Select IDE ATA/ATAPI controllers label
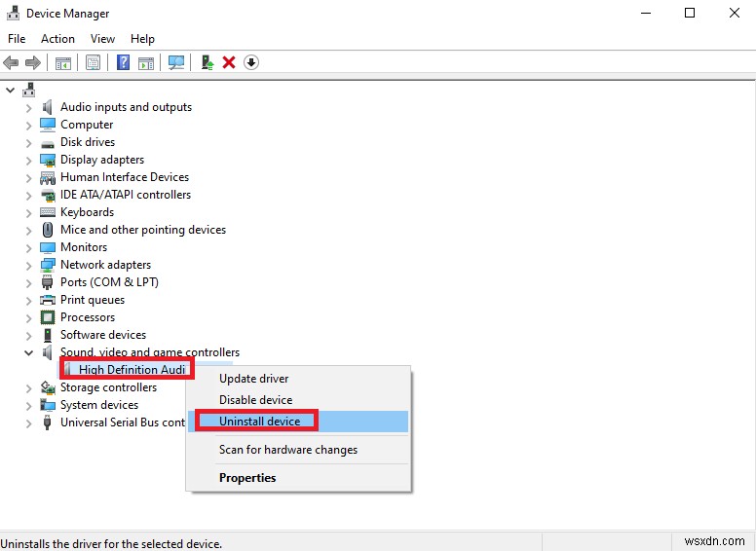 (126, 195)
